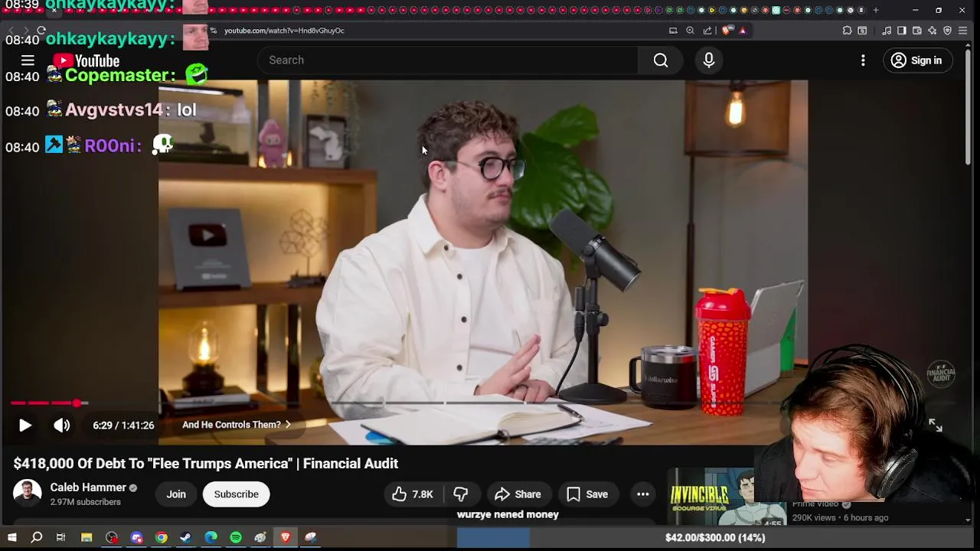Click the Sign in button

917,60
